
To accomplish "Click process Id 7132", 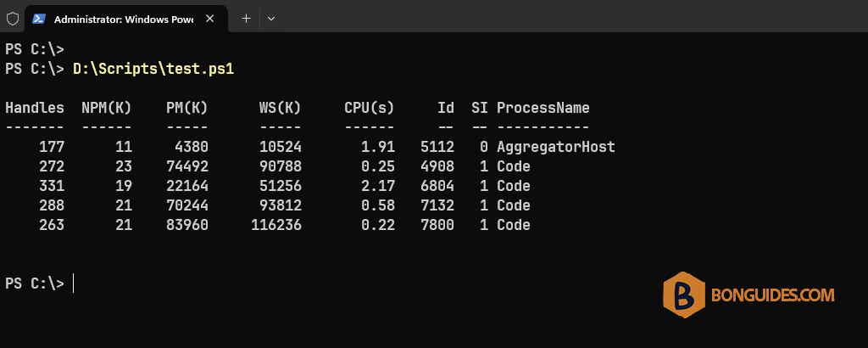I will click(437, 205).
